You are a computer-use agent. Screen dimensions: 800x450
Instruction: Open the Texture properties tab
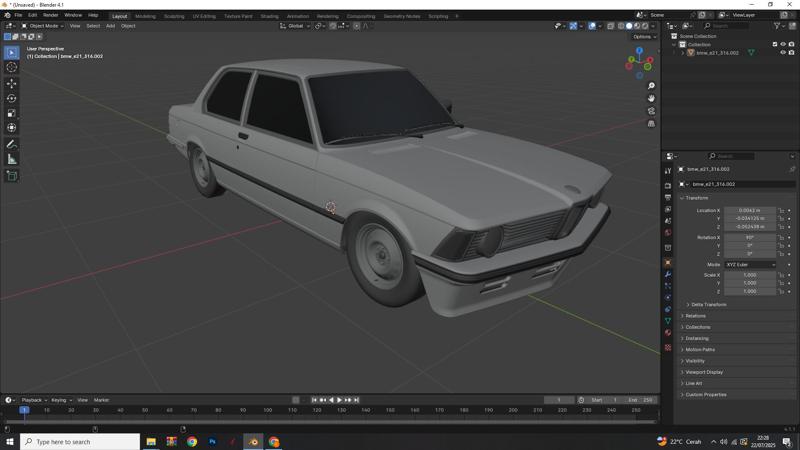point(668,347)
